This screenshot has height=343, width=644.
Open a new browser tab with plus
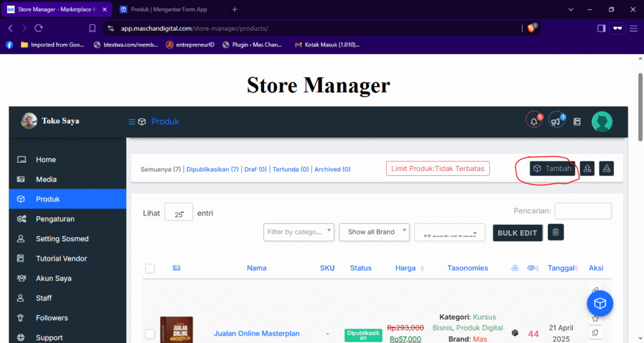coord(235,9)
